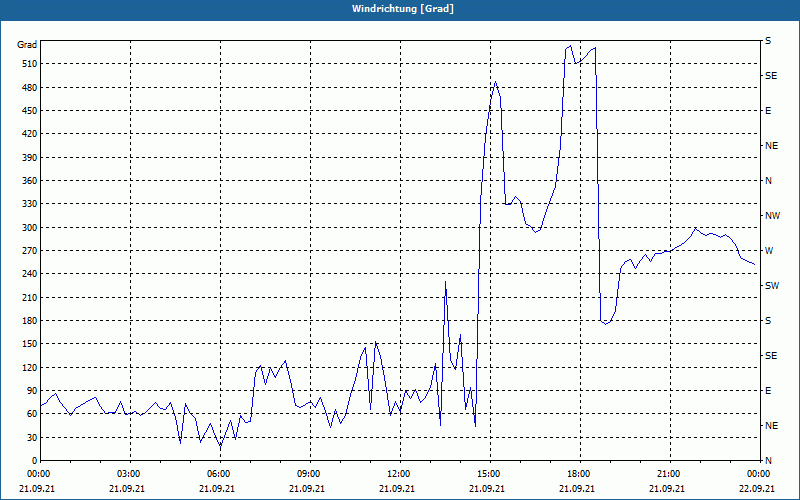Image resolution: width=800 pixels, height=500 pixels.
Task: Click the 270 degree axis value
Action: tap(30, 251)
